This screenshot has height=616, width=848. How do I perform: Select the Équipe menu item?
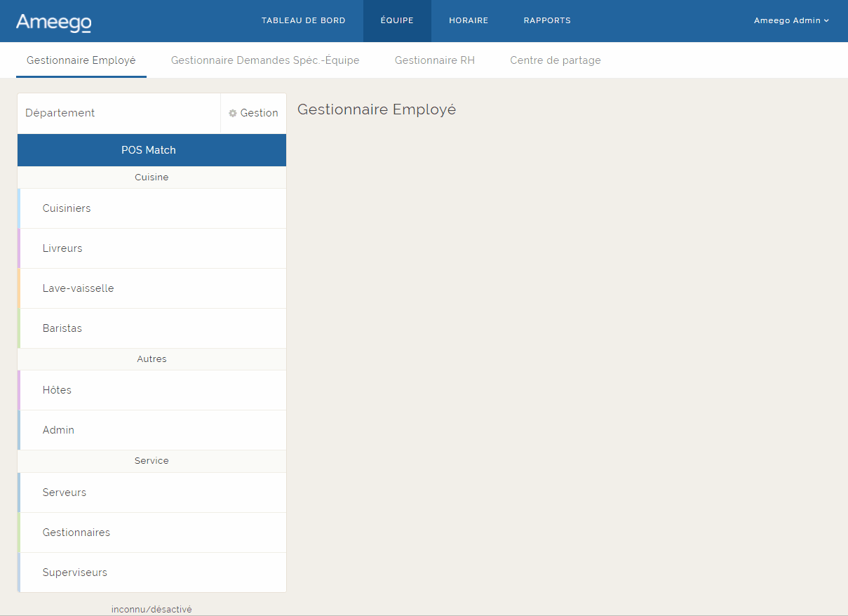[x=397, y=20]
